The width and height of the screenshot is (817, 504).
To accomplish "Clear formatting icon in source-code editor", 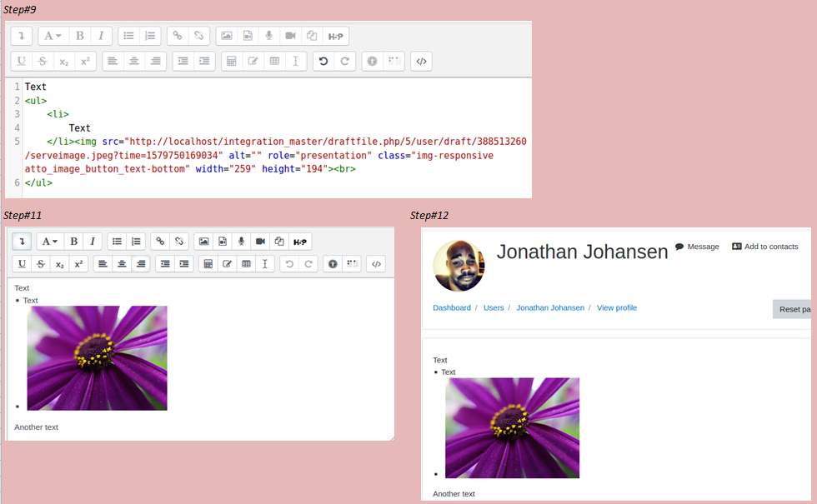I will click(x=295, y=61).
